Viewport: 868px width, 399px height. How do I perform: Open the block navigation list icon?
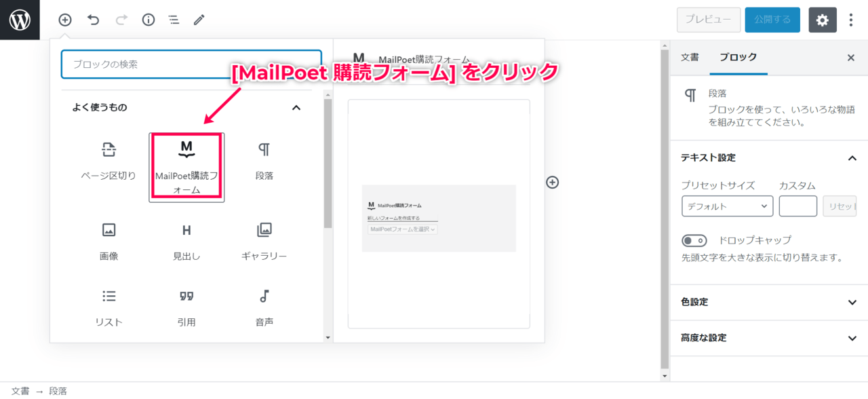click(174, 20)
